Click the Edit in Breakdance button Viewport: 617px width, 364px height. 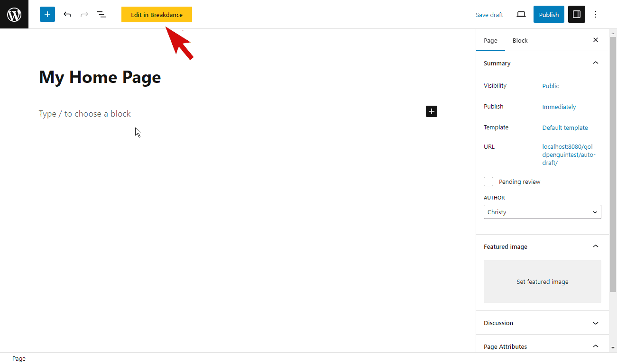click(x=157, y=15)
